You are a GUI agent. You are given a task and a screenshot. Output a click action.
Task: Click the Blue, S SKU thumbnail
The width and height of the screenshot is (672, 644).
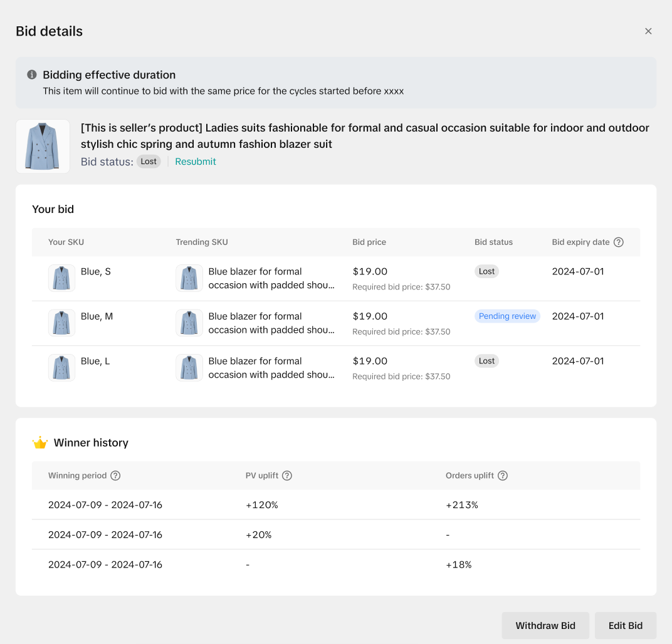click(x=61, y=278)
